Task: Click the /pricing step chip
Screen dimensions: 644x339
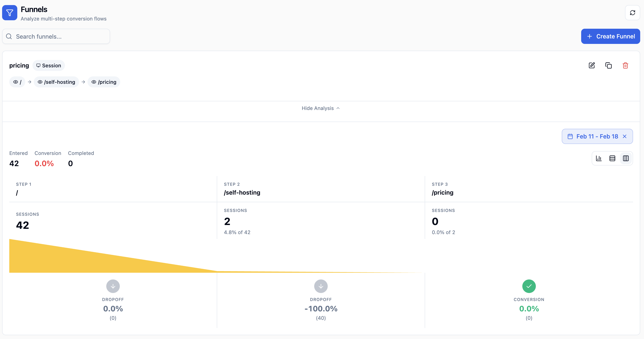Action: [x=104, y=82]
